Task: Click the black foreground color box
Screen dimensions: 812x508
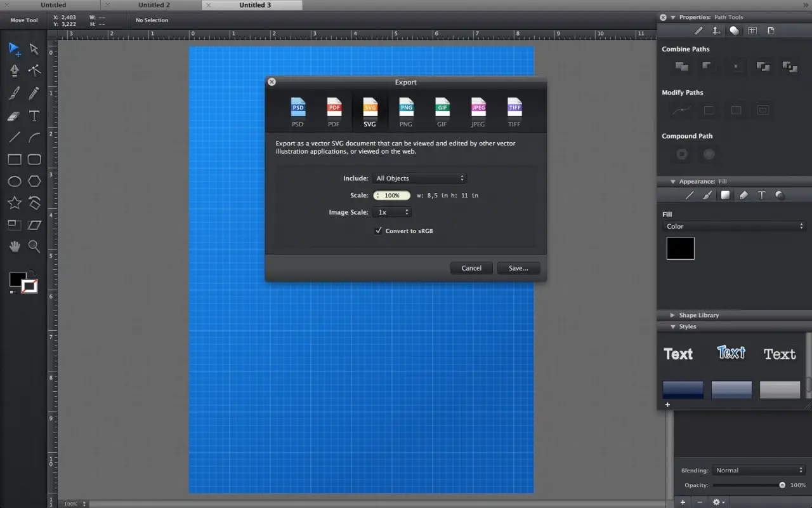Action: click(17, 279)
